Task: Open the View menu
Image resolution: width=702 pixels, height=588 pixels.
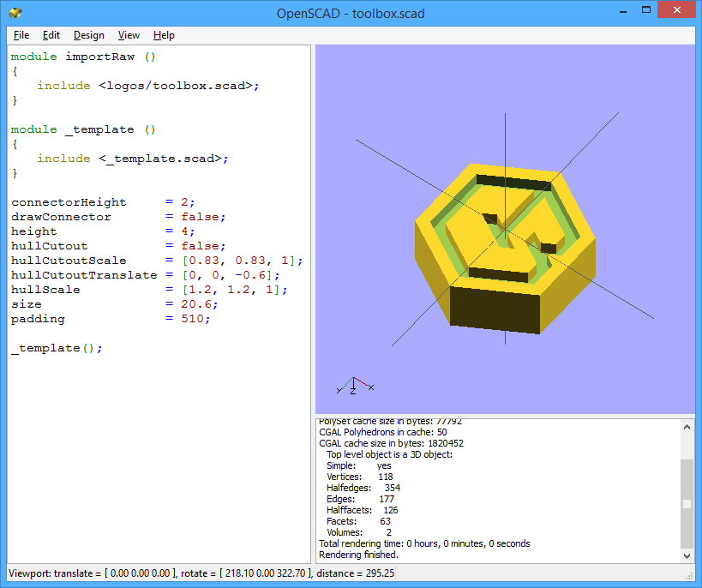Action: [129, 35]
